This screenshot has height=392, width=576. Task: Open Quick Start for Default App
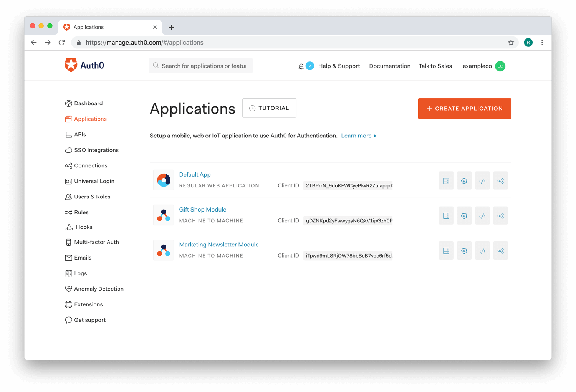click(x=446, y=181)
